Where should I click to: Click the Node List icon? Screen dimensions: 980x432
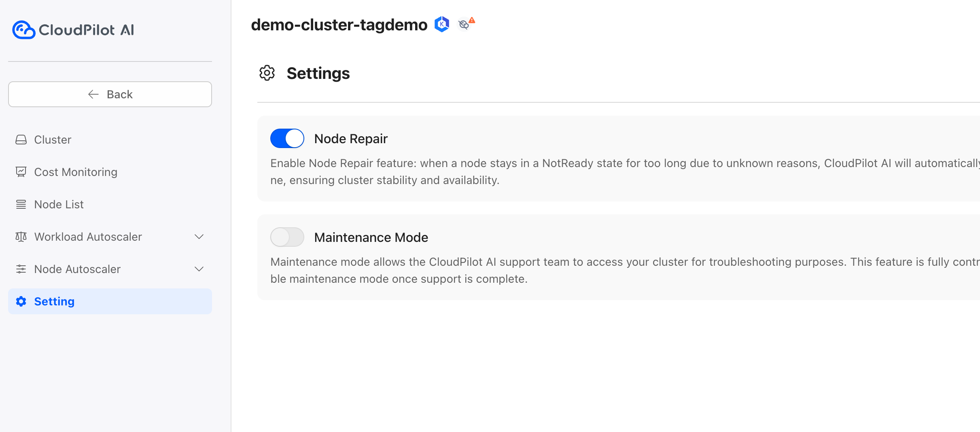[21, 204]
